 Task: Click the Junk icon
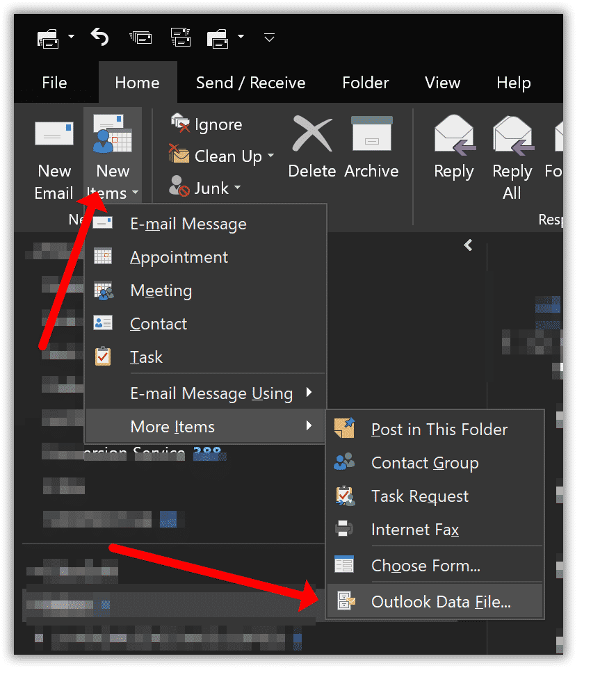[x=179, y=186]
